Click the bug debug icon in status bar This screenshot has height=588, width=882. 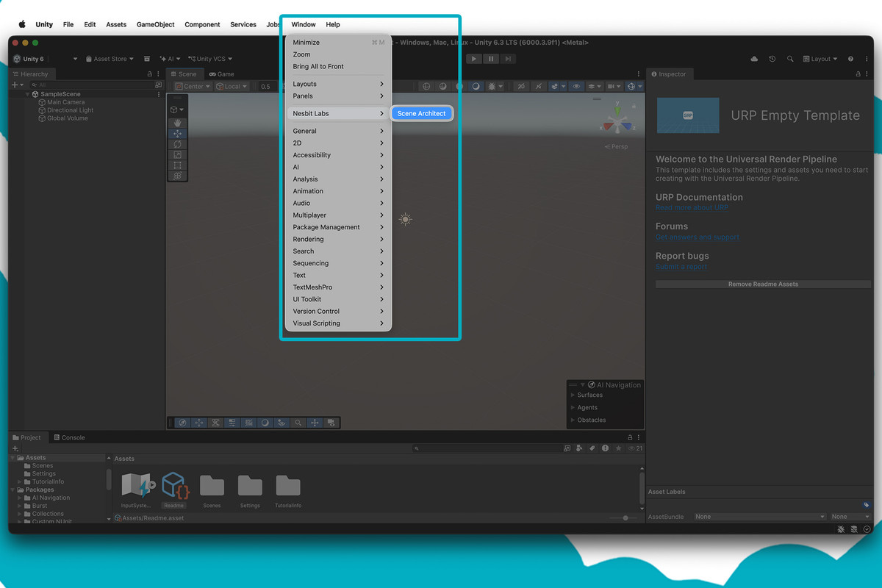tap(841, 529)
